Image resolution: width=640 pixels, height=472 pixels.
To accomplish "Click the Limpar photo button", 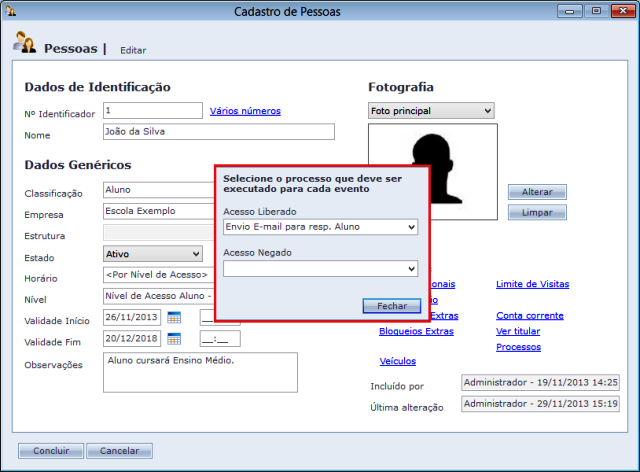I will [537, 212].
